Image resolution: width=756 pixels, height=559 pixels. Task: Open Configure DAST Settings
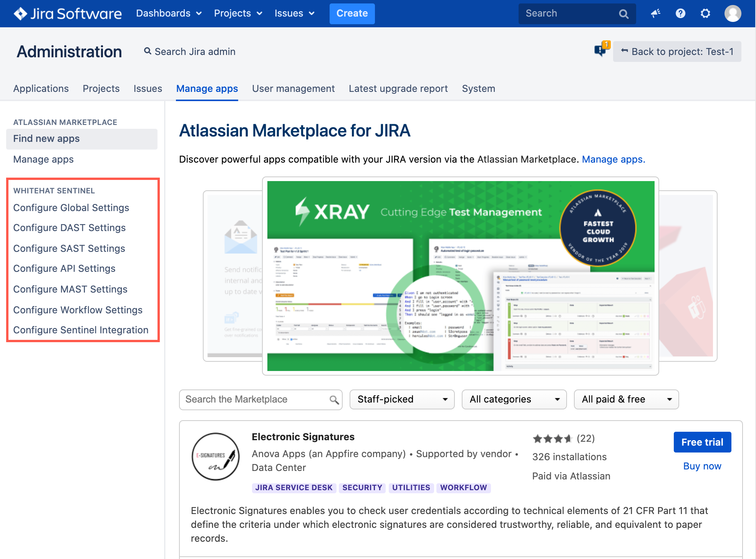pyautogui.click(x=70, y=228)
